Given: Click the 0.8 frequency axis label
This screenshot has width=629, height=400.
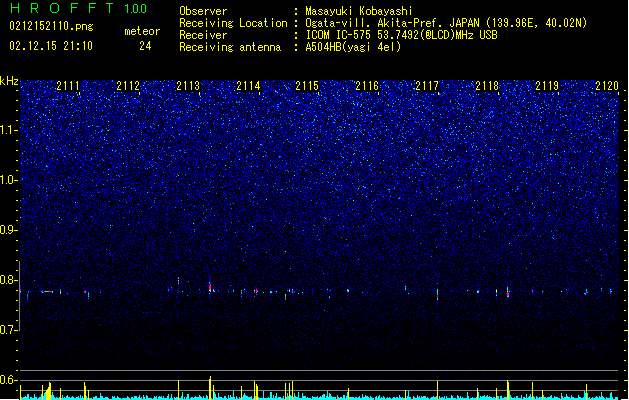Looking at the screenshot, I should click(9, 280).
